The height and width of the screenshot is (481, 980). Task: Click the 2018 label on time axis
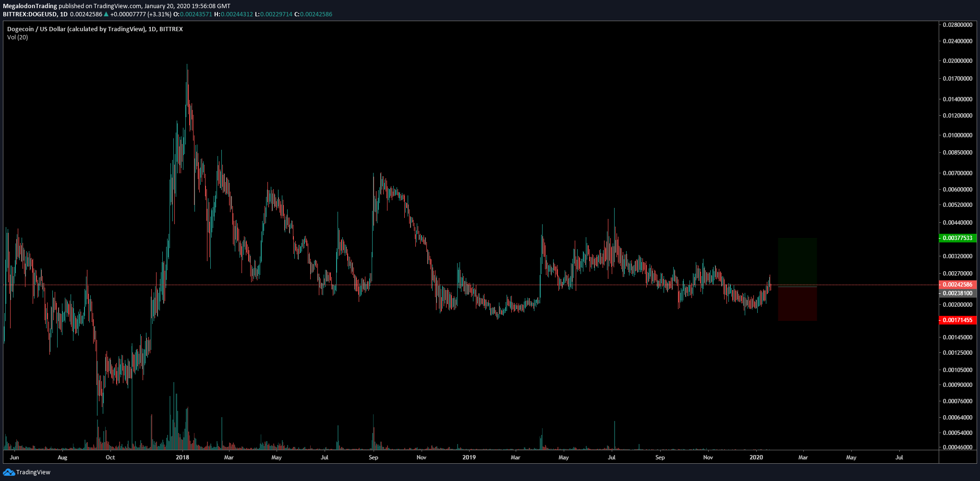tap(182, 457)
